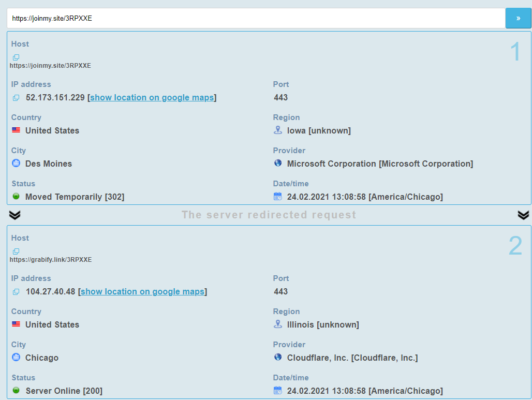Click the right double-chevron redirect arrow

coord(523,215)
